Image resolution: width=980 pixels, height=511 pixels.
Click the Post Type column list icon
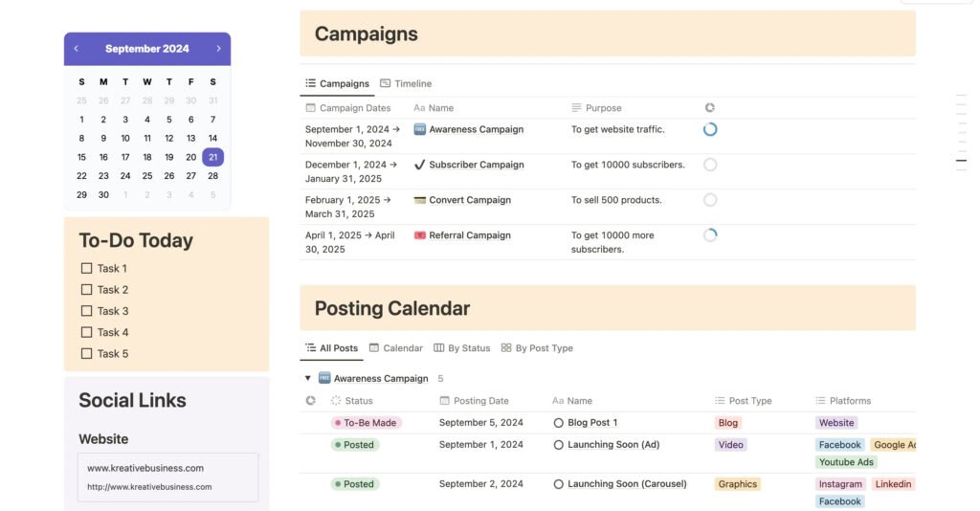[x=720, y=400]
